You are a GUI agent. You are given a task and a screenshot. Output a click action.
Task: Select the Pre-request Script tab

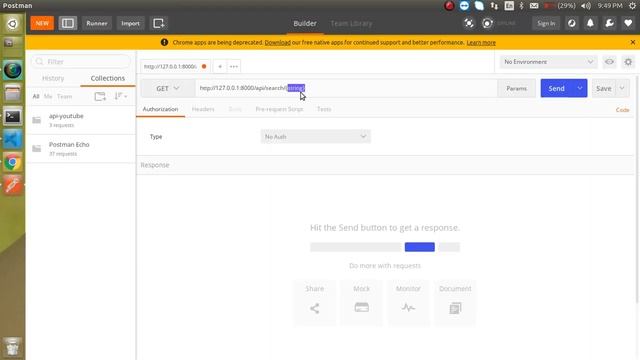pos(279,109)
